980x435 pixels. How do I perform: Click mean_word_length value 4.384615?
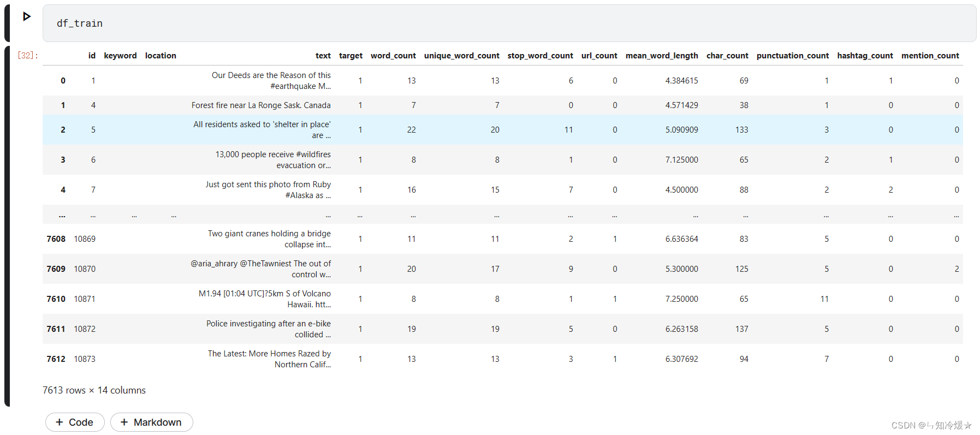(x=681, y=81)
